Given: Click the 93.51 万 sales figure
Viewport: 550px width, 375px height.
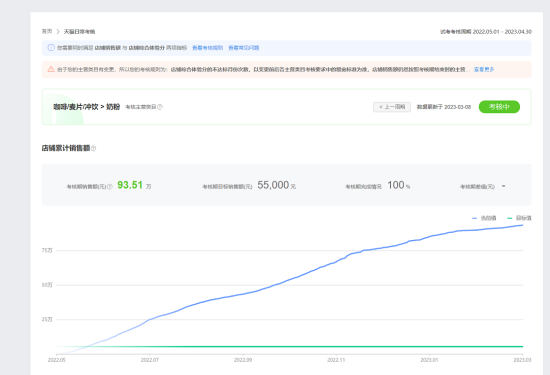Looking at the screenshot, I should click(x=134, y=185).
